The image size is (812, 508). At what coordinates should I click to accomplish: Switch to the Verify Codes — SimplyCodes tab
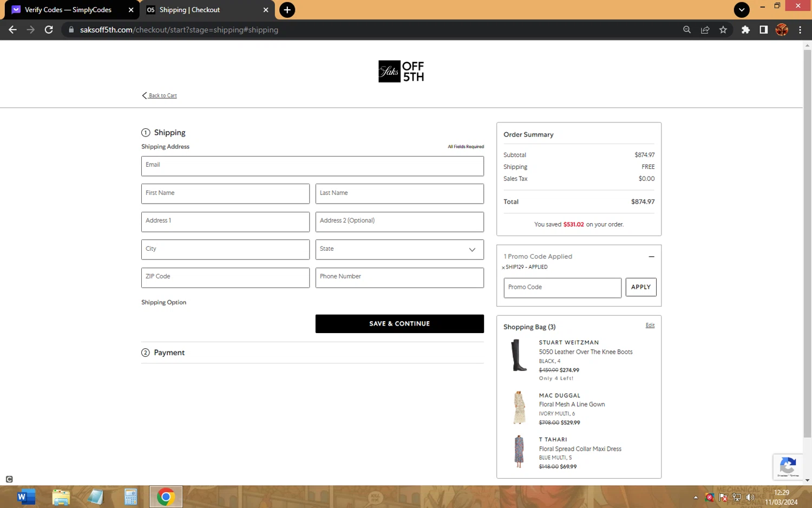(68, 10)
